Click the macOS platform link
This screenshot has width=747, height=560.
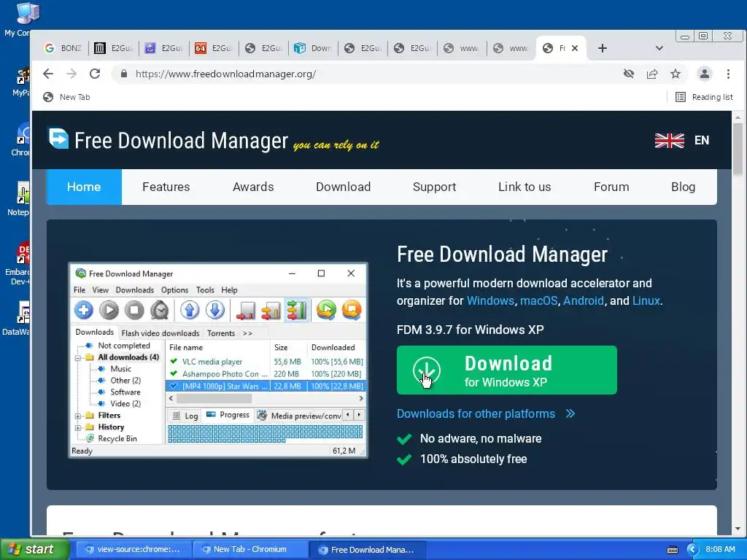pyautogui.click(x=538, y=301)
